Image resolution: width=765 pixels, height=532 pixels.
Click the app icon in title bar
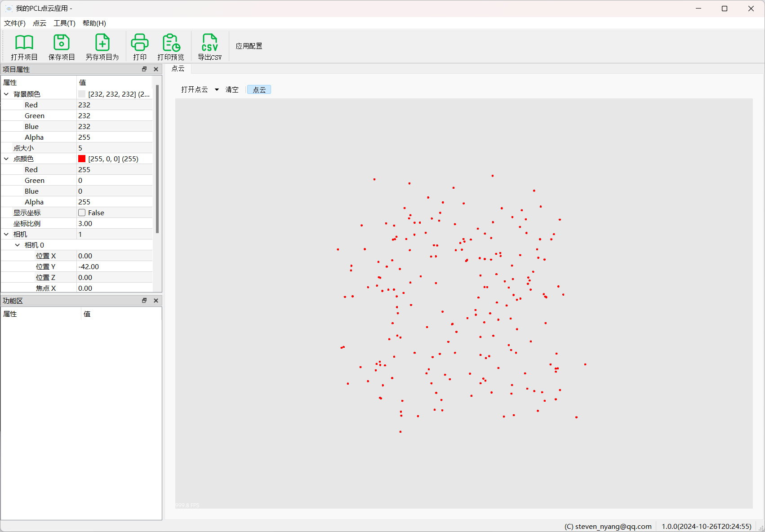tap(9, 9)
